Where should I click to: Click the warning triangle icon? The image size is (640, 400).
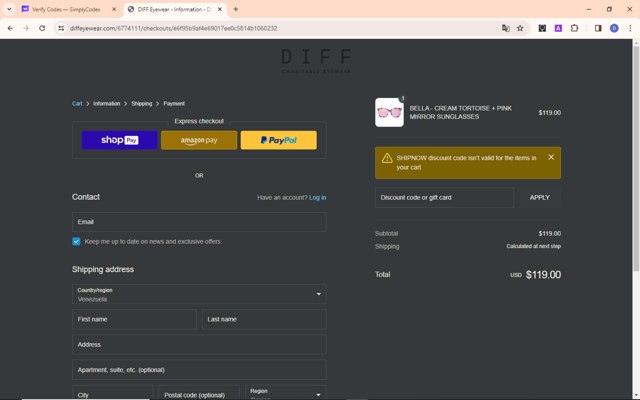click(387, 158)
